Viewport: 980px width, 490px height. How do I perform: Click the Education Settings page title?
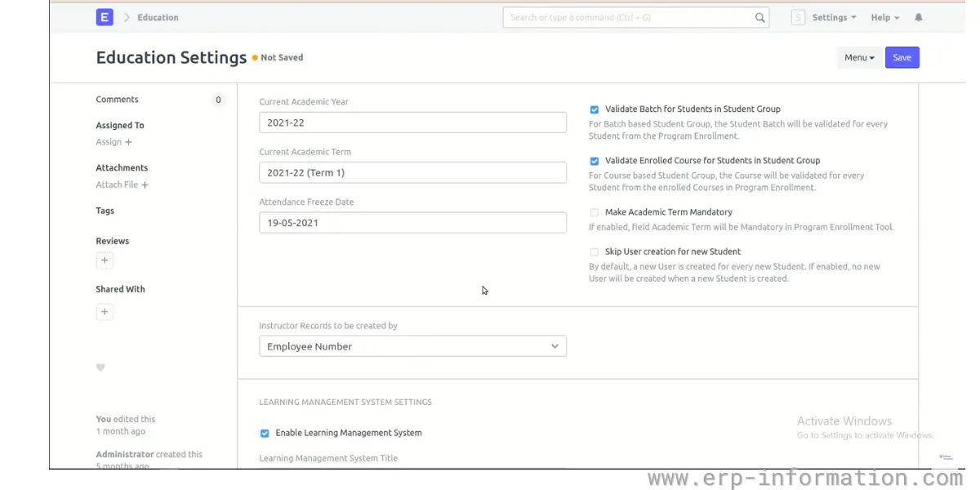171,57
